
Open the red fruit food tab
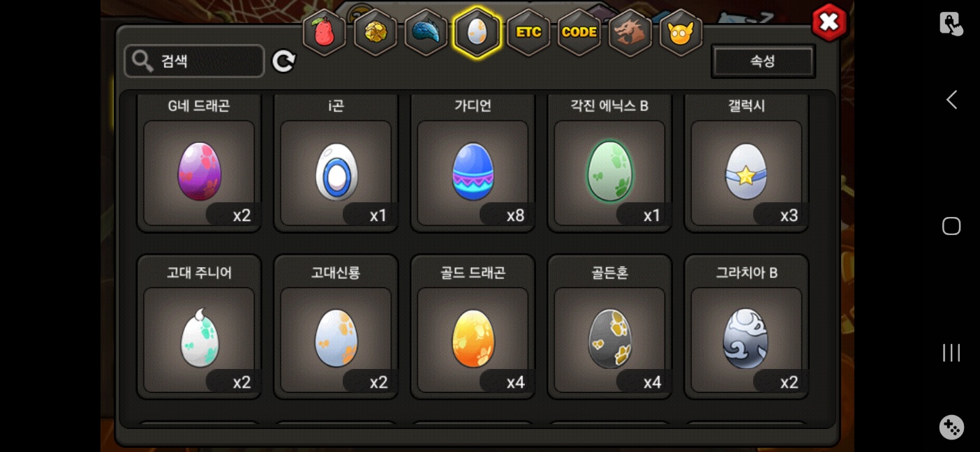coord(325,33)
